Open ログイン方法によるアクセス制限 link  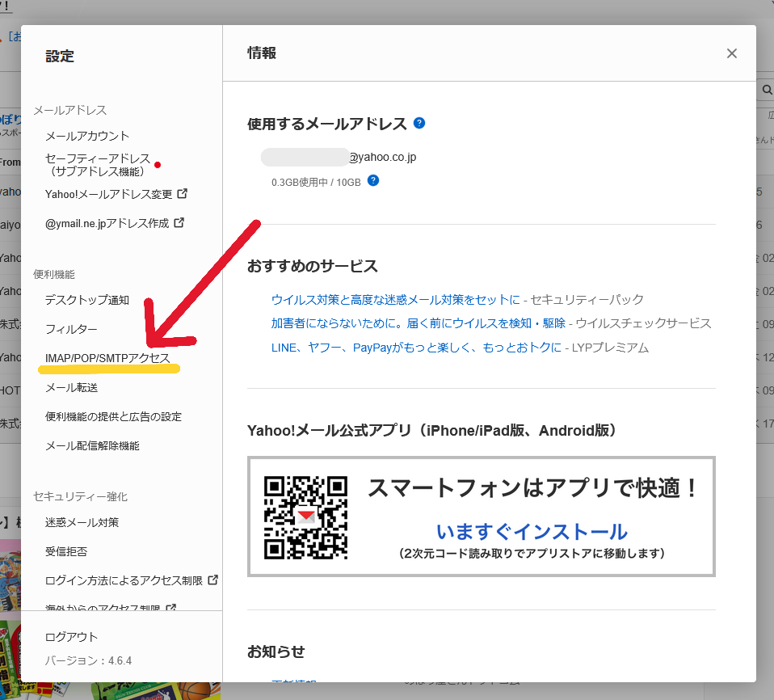[125, 580]
